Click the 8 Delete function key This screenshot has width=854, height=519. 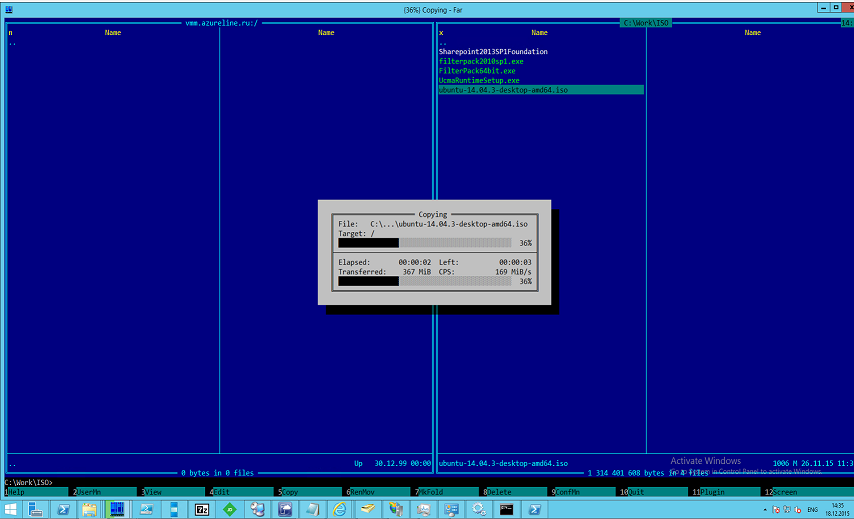click(515, 492)
